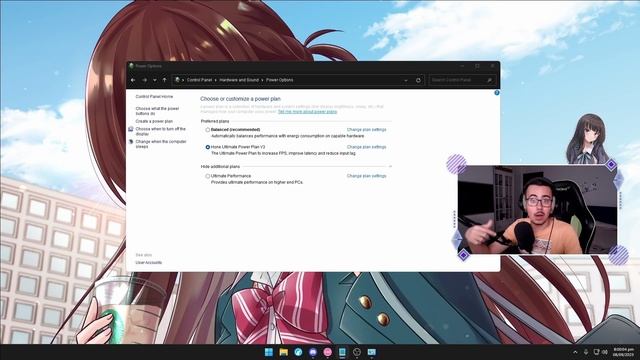Open the network tray icon

tap(596, 352)
